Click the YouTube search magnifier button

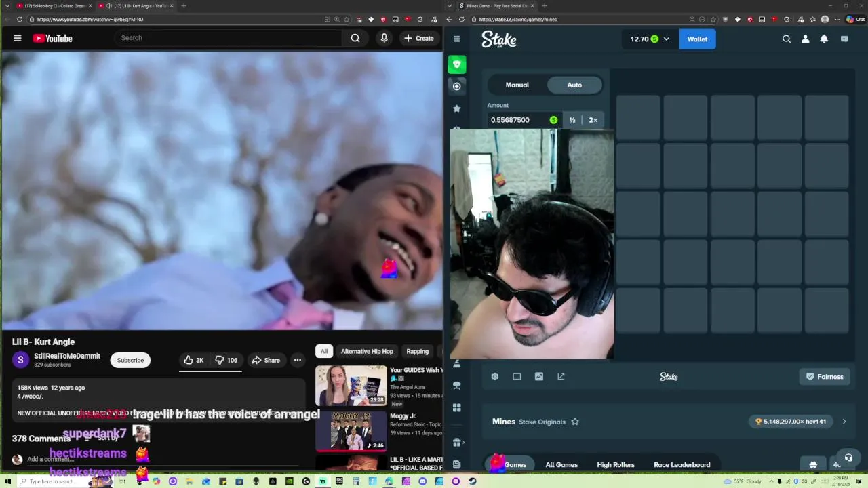pyautogui.click(x=355, y=38)
